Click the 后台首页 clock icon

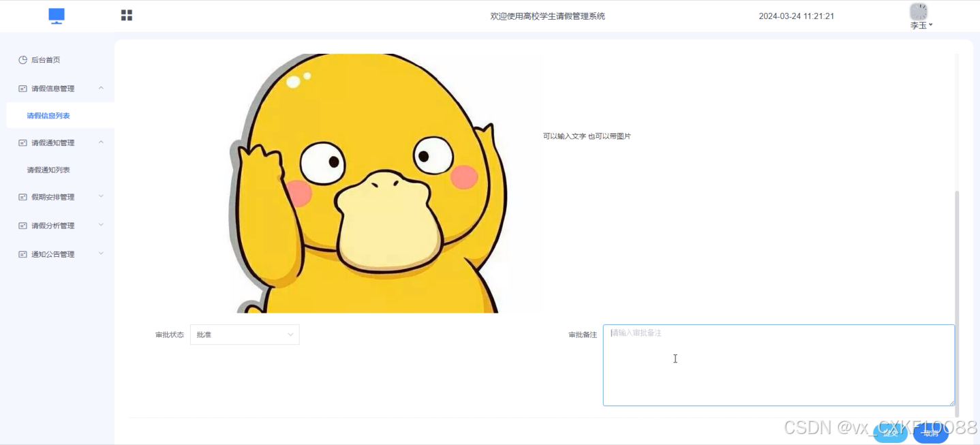point(22,60)
